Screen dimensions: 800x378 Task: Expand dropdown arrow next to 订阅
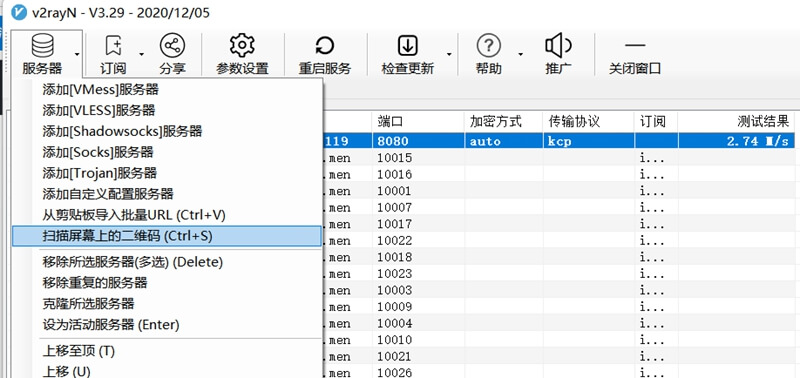142,54
